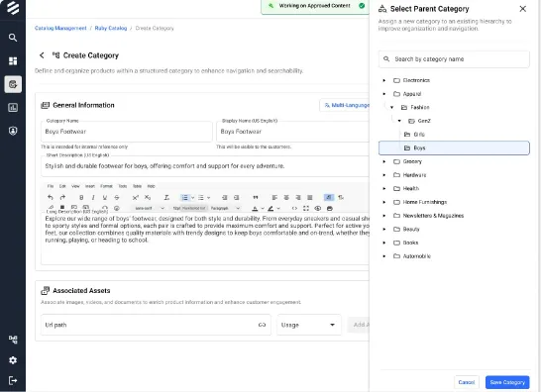Click the print icon in editor toolbar
Image resolution: width=541 pixels, height=392 pixels.
tap(330, 208)
